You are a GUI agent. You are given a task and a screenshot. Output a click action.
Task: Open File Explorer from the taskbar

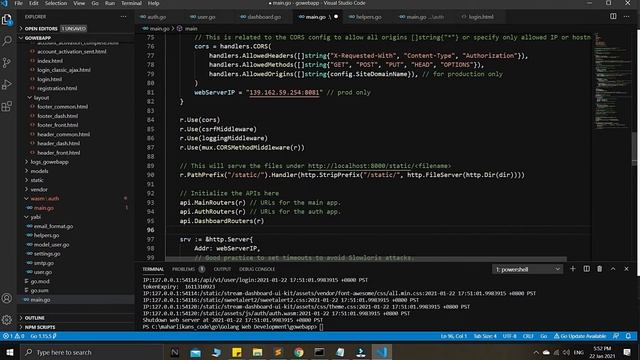click(257, 352)
